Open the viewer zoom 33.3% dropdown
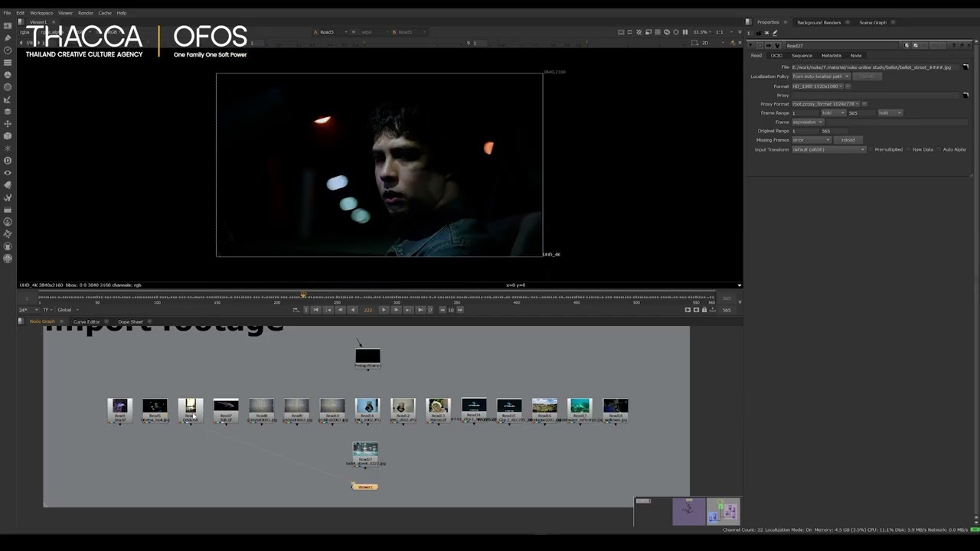The image size is (980, 551). 702,32
